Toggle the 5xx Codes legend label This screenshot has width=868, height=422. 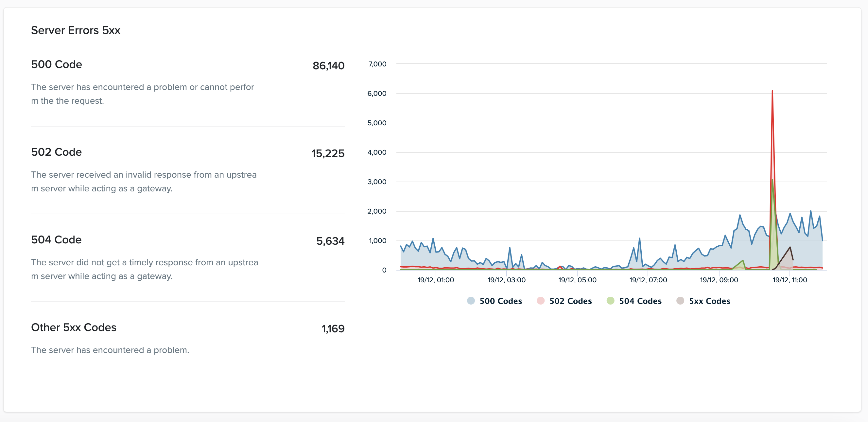coord(709,301)
